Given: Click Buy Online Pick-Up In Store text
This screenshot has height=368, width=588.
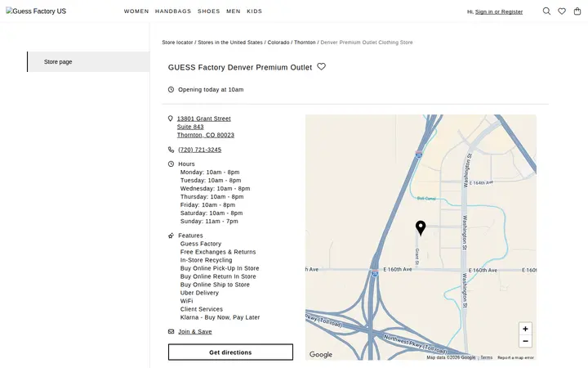Looking at the screenshot, I should tap(220, 268).
